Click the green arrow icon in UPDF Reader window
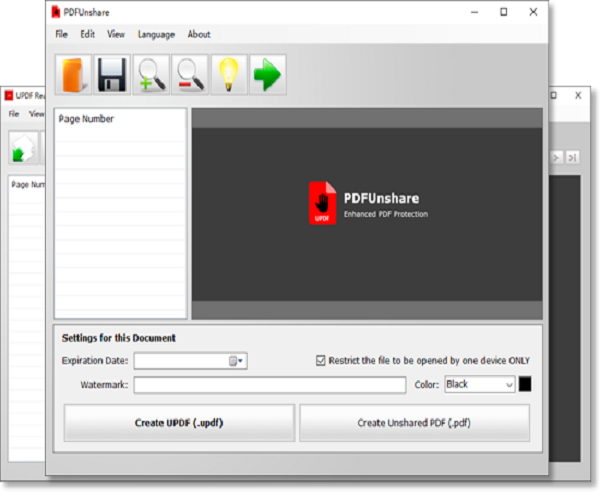This screenshot has height=500, width=600. pos(24,148)
